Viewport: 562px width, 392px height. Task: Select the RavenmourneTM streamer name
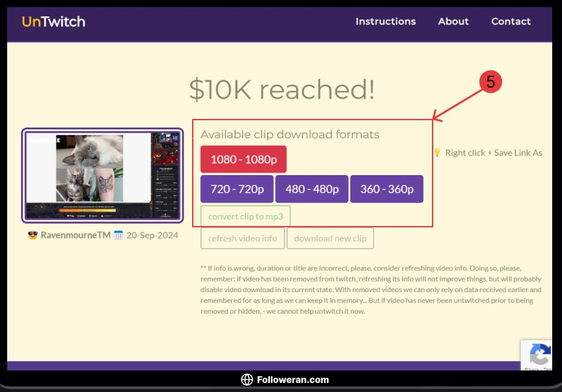click(75, 235)
